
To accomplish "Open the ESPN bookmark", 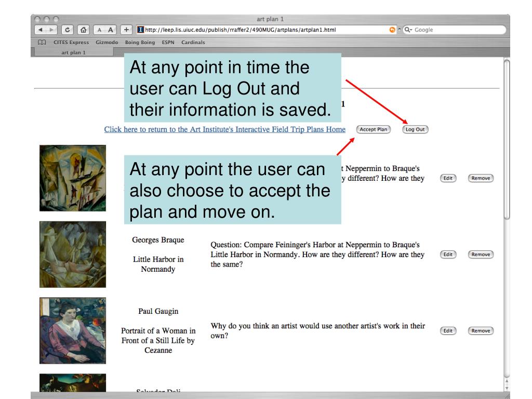I will pos(168,43).
